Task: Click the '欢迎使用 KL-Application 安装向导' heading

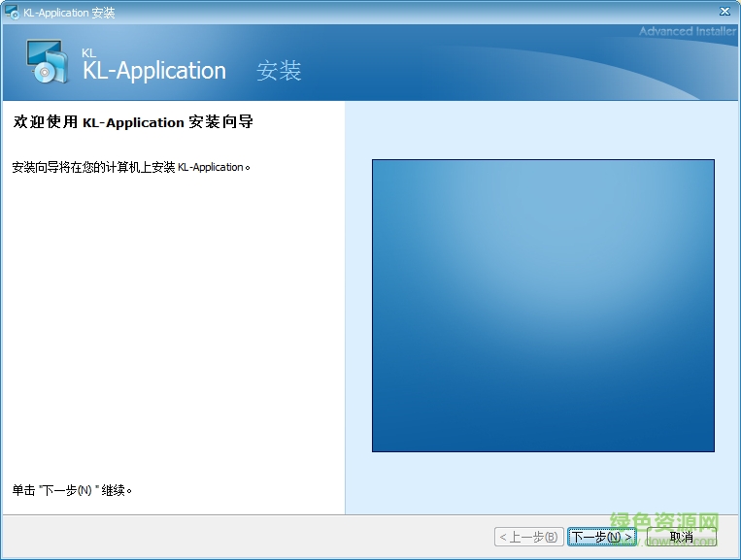Action: point(133,122)
